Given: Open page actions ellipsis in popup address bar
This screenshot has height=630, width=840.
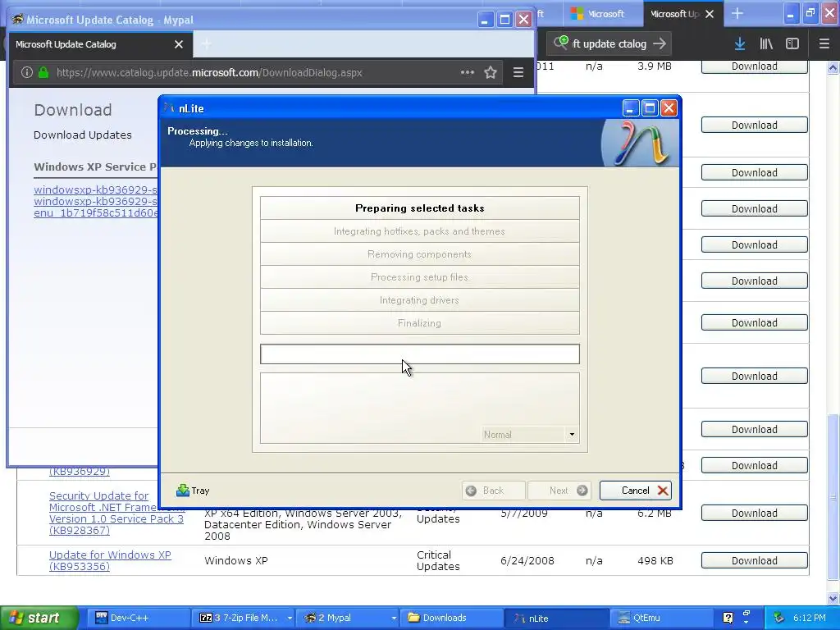Looking at the screenshot, I should click(467, 72).
